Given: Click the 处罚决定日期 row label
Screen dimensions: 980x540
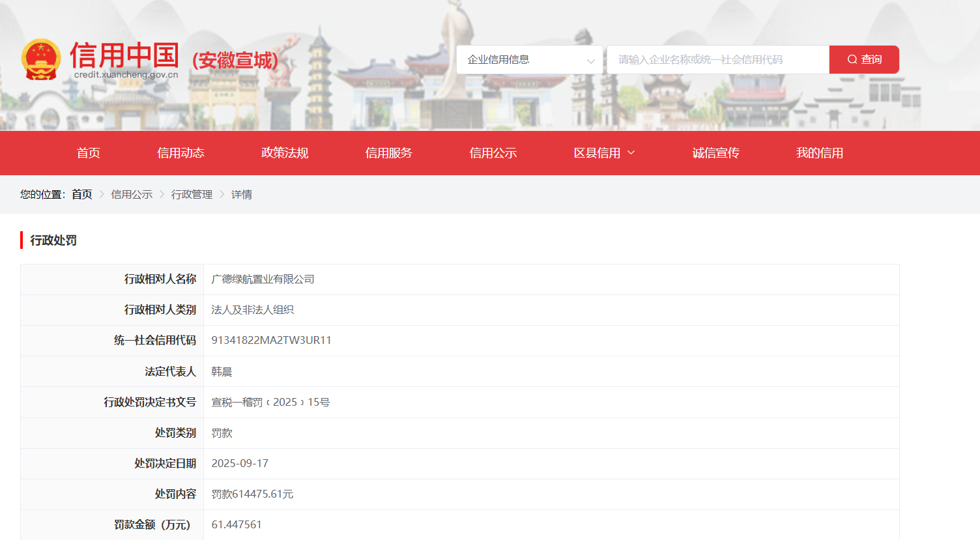Looking at the screenshot, I should [166, 464].
